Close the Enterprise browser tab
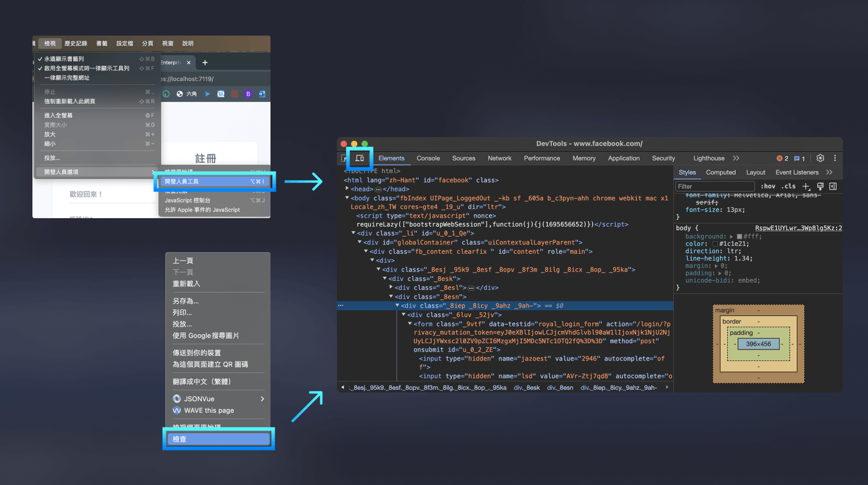Viewport: 868px width, 485px height. (189, 63)
